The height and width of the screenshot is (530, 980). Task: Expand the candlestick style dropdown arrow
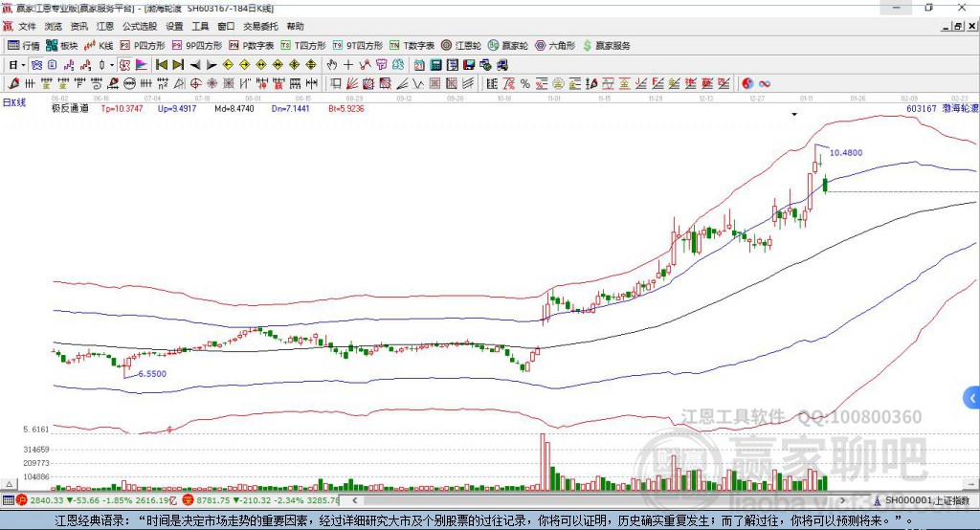coord(112,65)
